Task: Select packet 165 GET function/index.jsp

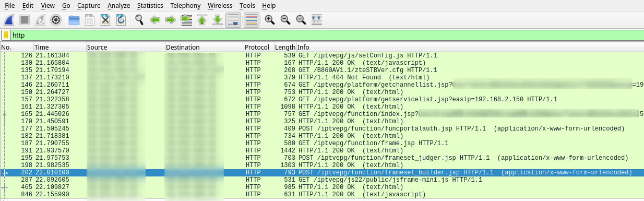Action: pyautogui.click(x=322, y=114)
